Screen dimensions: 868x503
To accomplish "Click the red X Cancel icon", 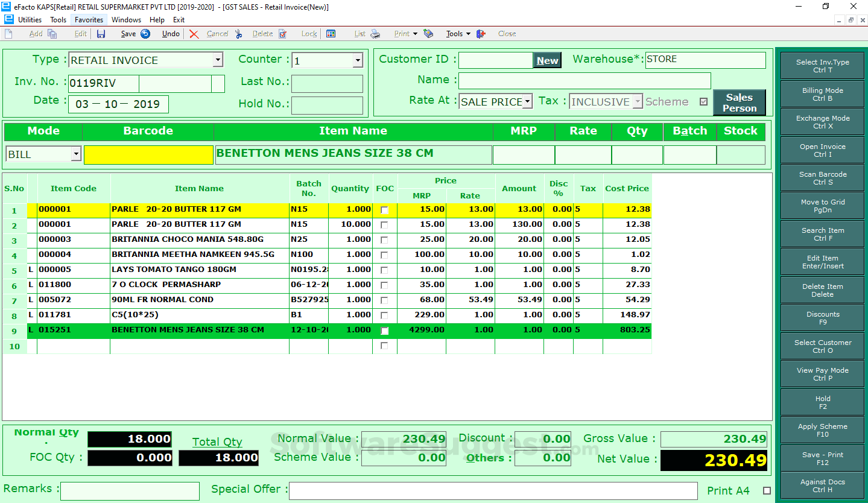I will [x=194, y=34].
